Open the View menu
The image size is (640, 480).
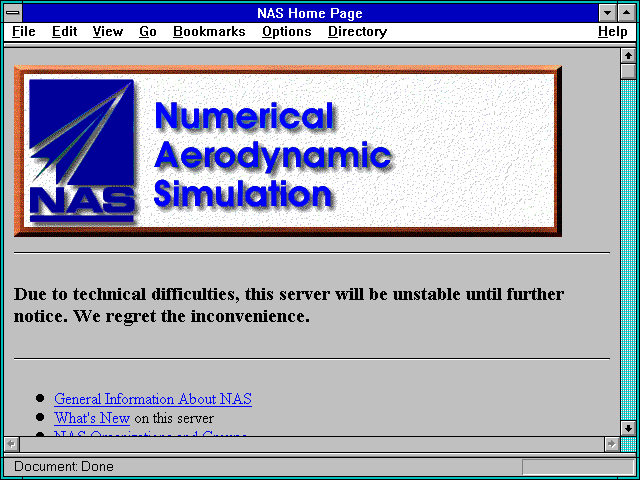(108, 32)
